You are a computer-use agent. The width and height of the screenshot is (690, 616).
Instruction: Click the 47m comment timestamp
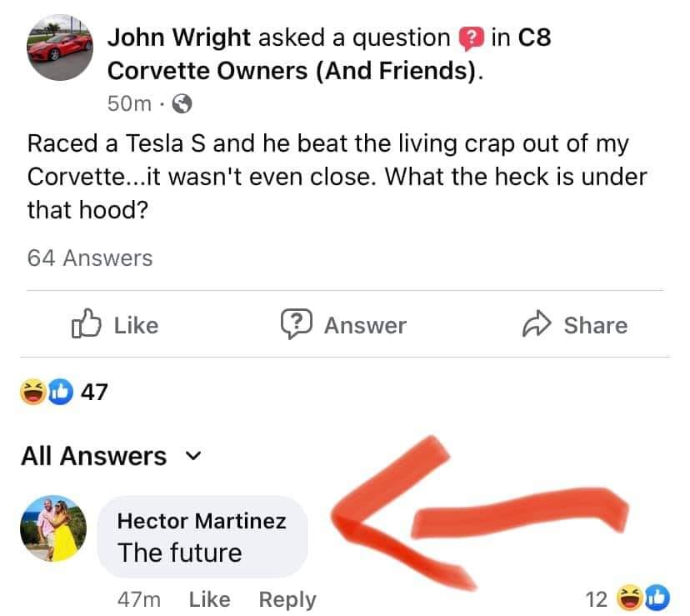coord(140,599)
